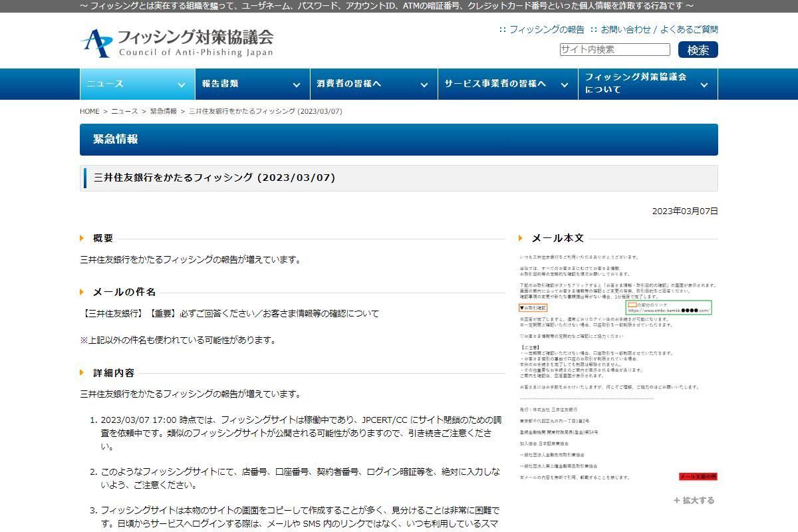
Task: Expand chevron beside サービス事業者の皆様へ
Action: pyautogui.click(x=565, y=84)
